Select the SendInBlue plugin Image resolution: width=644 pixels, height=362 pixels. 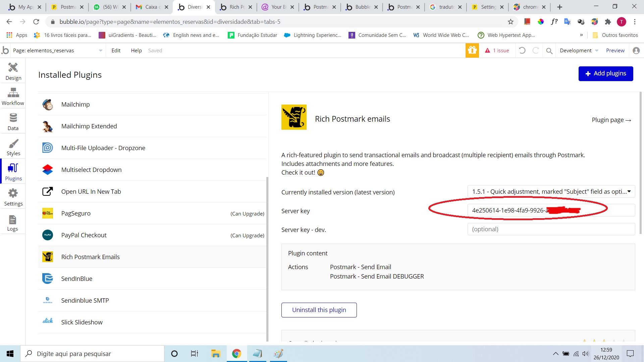click(x=152, y=279)
